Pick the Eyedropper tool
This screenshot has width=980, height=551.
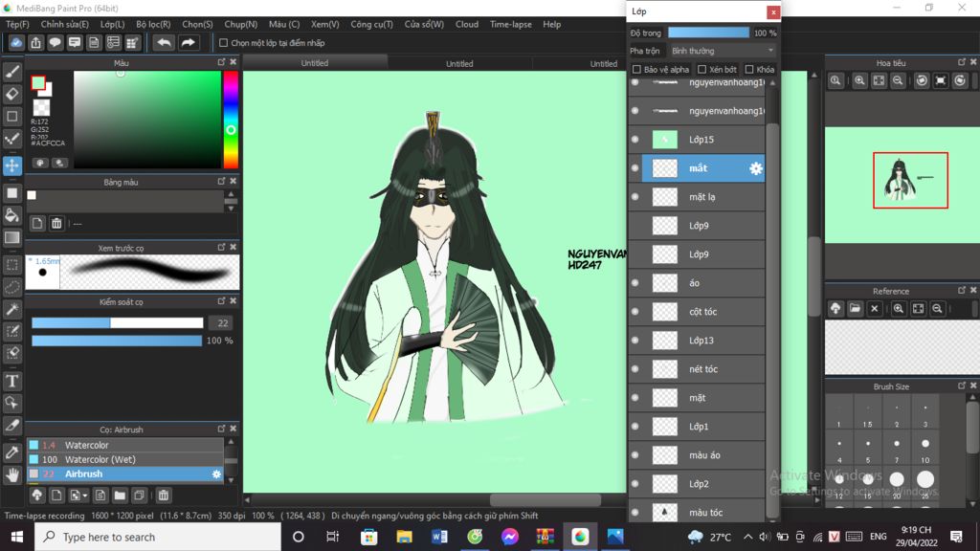(11, 452)
